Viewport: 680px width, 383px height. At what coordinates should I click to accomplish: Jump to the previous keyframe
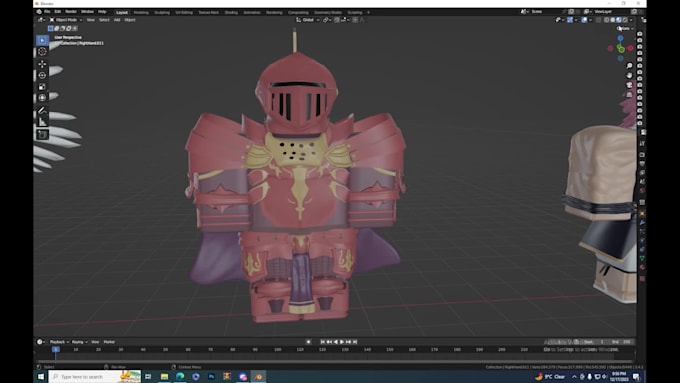(x=329, y=342)
